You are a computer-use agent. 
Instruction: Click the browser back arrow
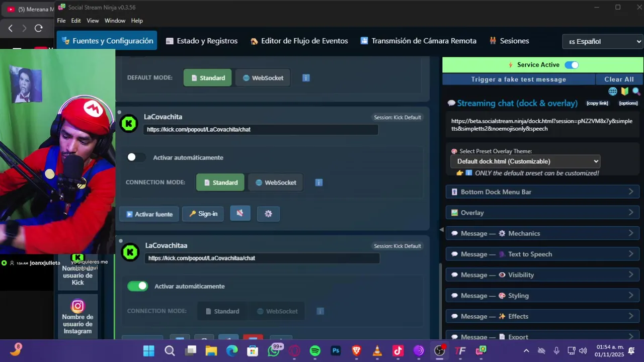click(10, 28)
